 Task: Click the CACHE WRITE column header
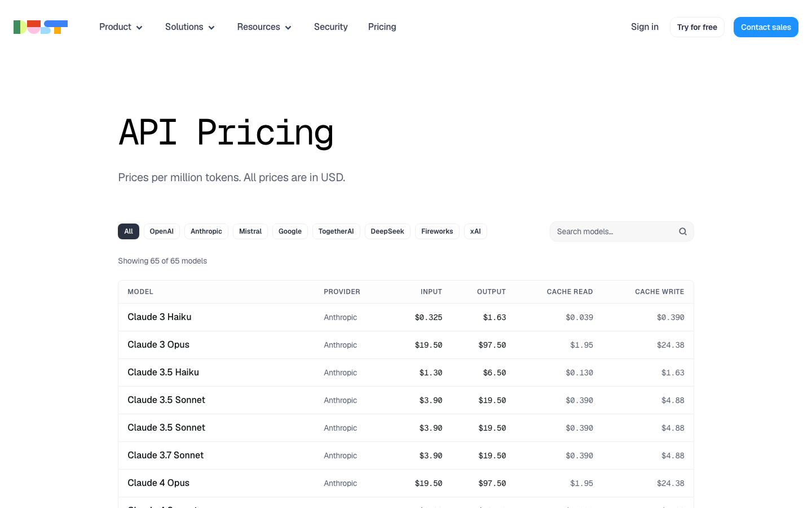pyautogui.click(x=660, y=292)
